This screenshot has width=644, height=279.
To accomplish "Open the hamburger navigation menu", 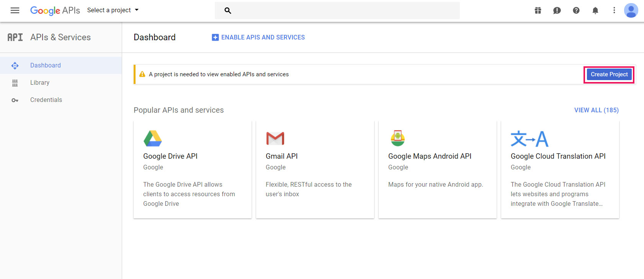I will (15, 10).
